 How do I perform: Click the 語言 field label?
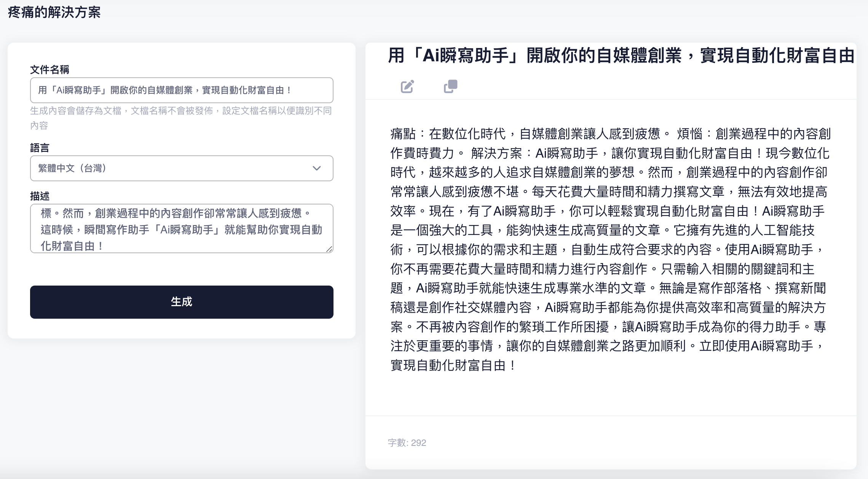pyautogui.click(x=40, y=148)
